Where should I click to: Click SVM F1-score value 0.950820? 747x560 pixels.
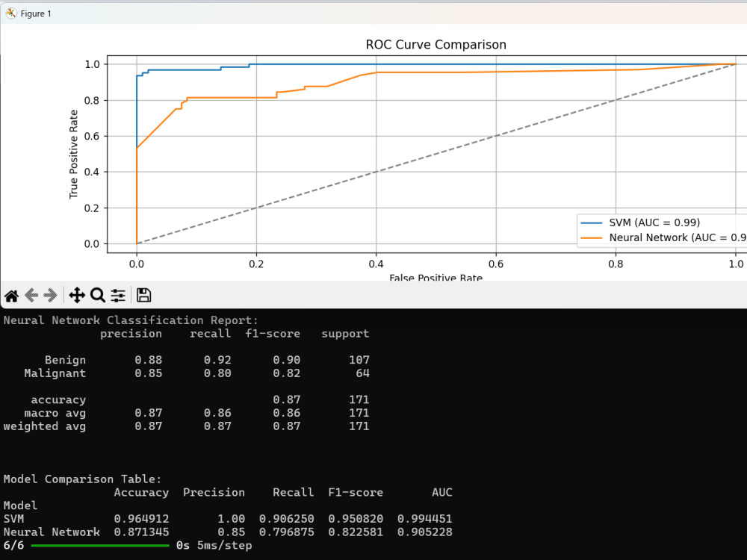pos(356,519)
